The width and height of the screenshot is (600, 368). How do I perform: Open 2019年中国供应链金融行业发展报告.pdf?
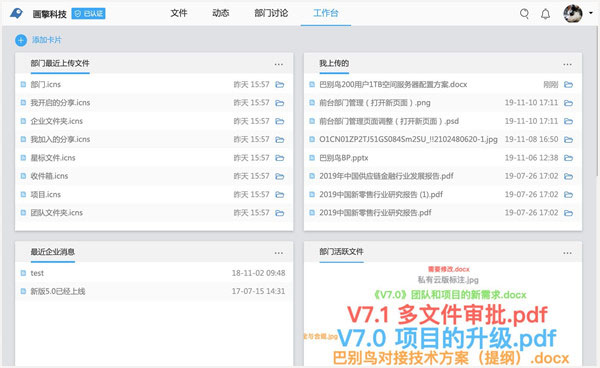coord(386,176)
